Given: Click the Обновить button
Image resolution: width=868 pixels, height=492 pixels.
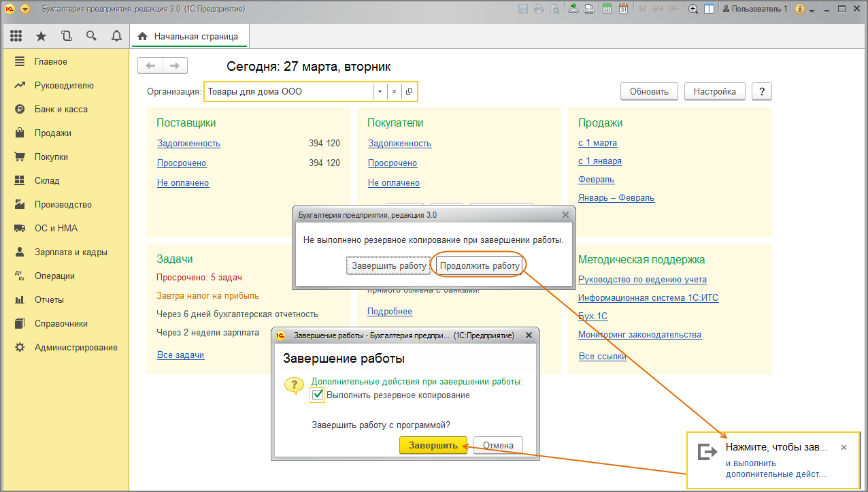Looking at the screenshot, I should pos(649,91).
